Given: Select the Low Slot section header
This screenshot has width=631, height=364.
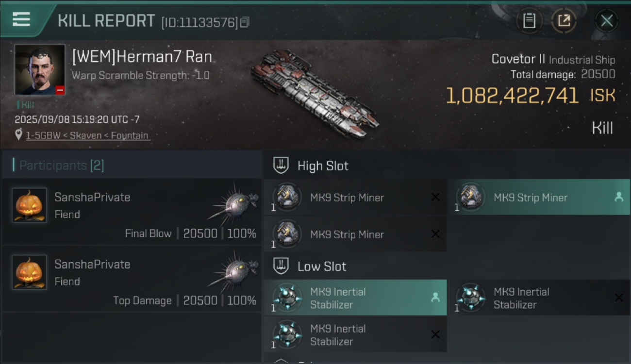Looking at the screenshot, I should (322, 266).
